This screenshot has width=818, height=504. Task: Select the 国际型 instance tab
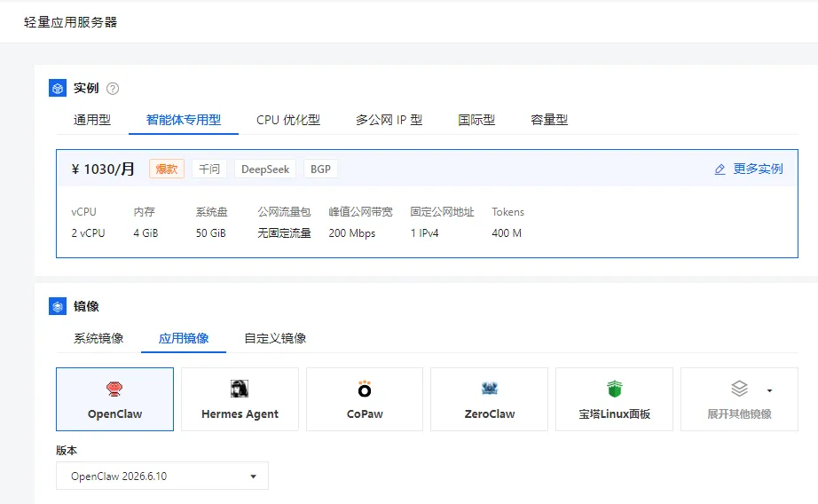[476, 120]
